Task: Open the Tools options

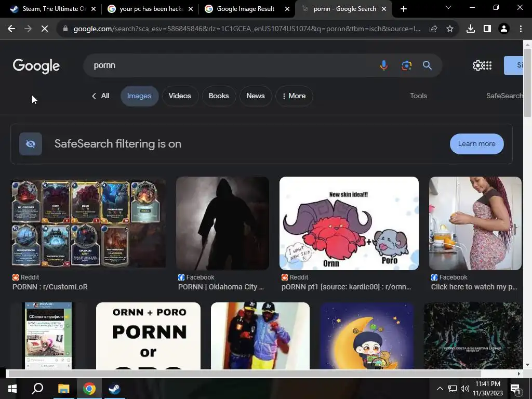Action: point(418,96)
